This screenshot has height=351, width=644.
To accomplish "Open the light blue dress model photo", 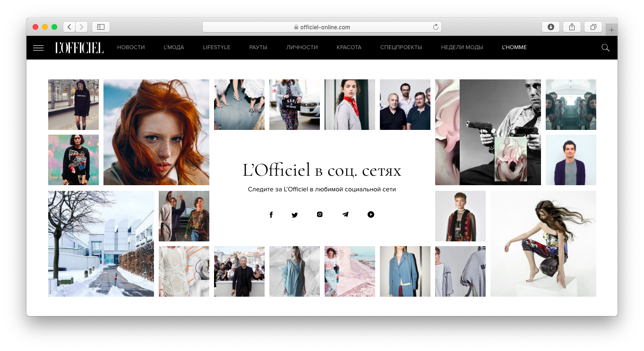I will coord(294,271).
